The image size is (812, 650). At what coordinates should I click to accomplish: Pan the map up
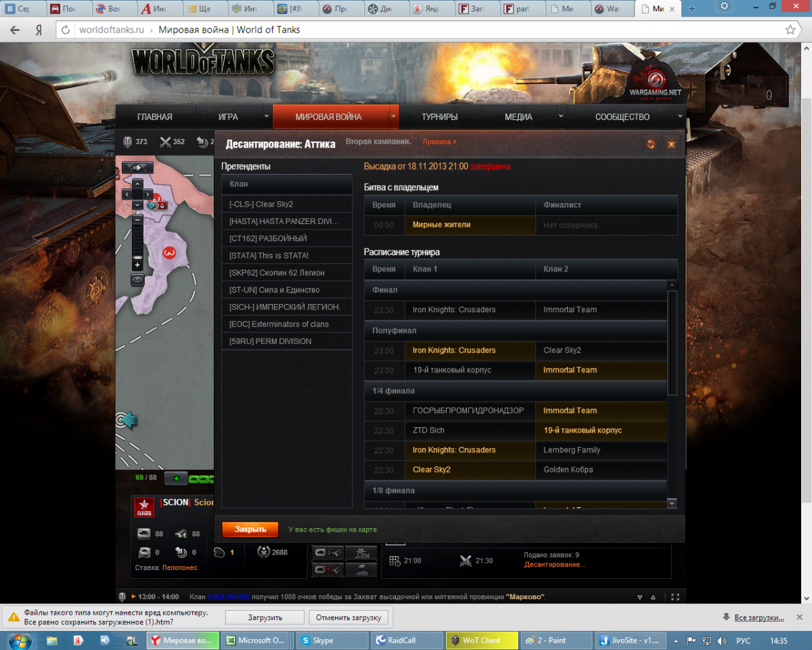(137, 183)
